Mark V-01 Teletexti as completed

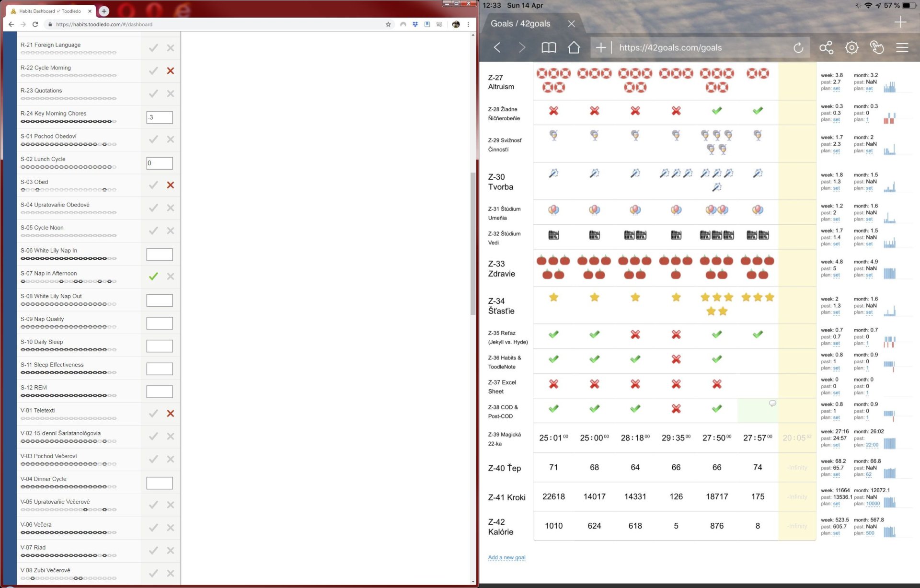[x=153, y=414]
